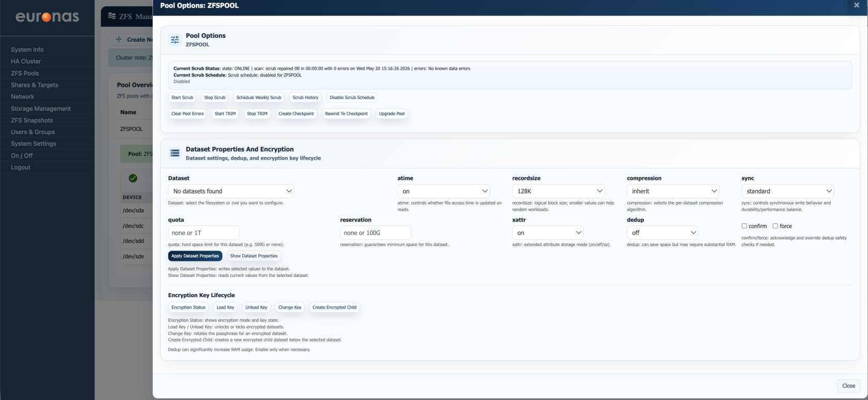Click Create Encrypted Child

click(335, 307)
